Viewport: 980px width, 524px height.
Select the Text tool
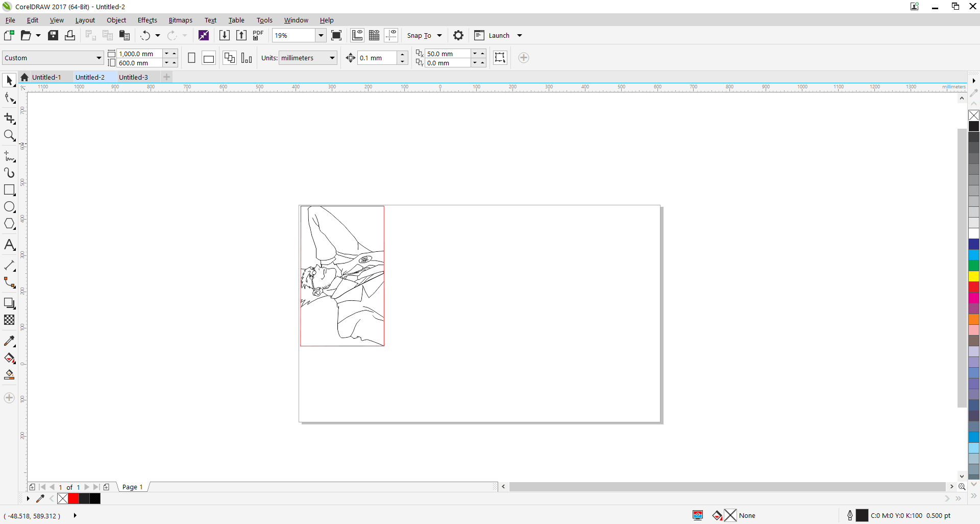pos(9,245)
